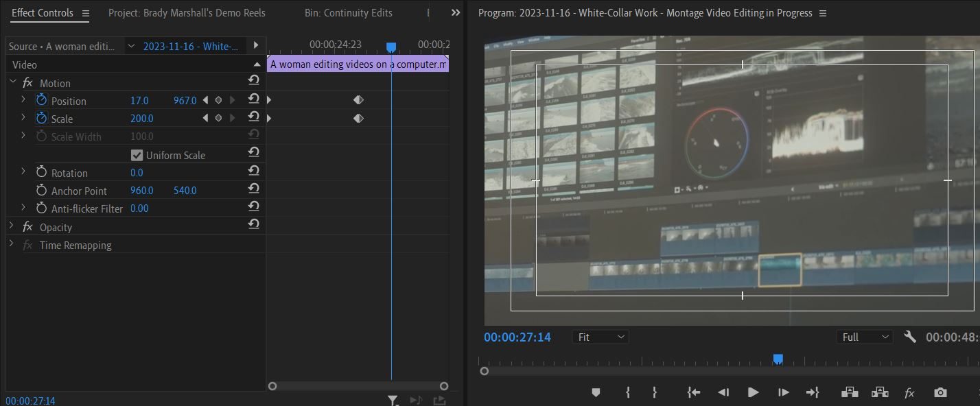
Task: Open the filter properties funnel icon
Action: click(x=393, y=400)
